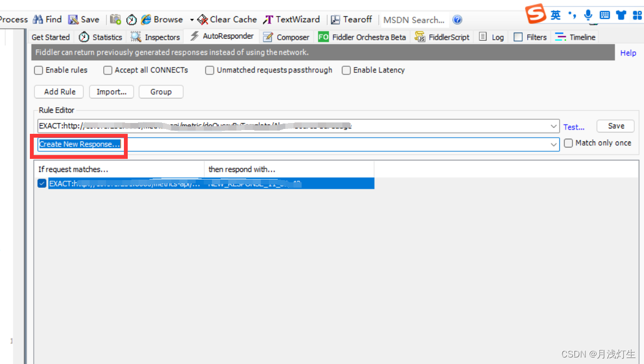Viewport: 644px width, 364px height.
Task: Click the Sogou soft keyboard icon
Action: point(604,15)
